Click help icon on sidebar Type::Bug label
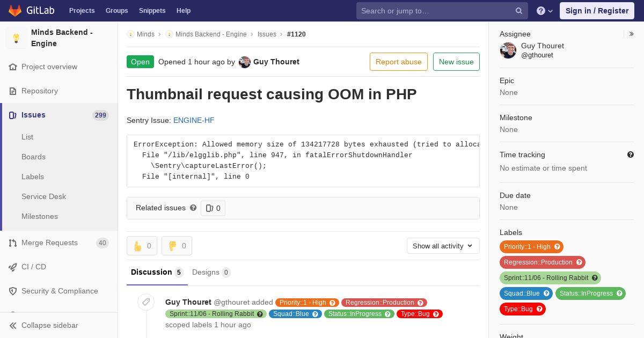The image size is (644, 338). [539, 309]
